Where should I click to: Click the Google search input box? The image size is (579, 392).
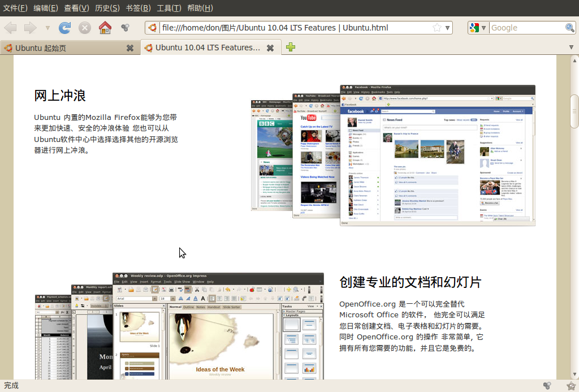(x=527, y=28)
